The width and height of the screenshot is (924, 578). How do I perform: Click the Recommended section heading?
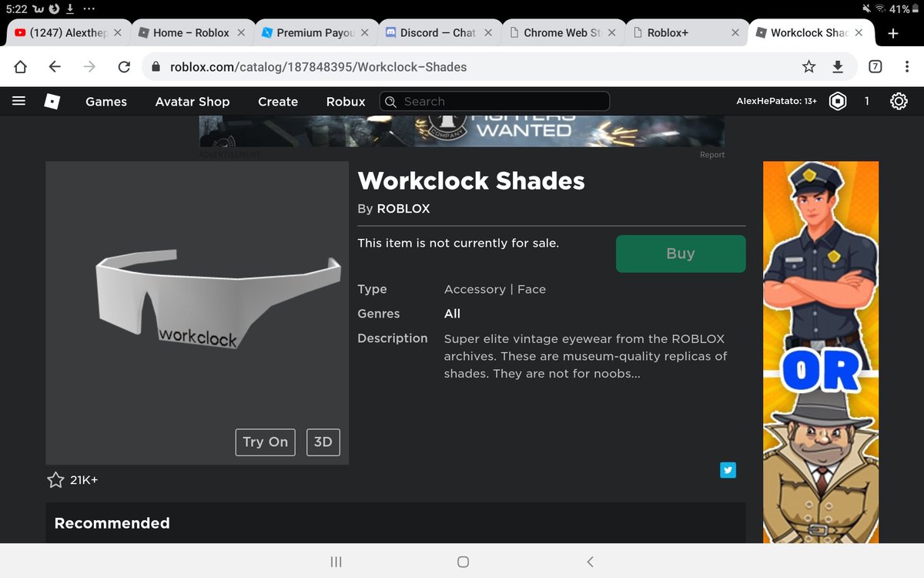(112, 523)
